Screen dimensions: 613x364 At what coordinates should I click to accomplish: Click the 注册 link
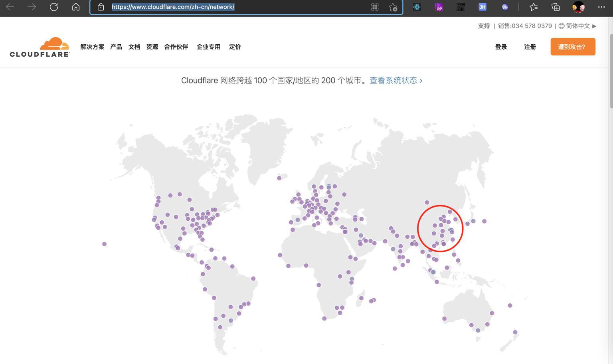[530, 47]
